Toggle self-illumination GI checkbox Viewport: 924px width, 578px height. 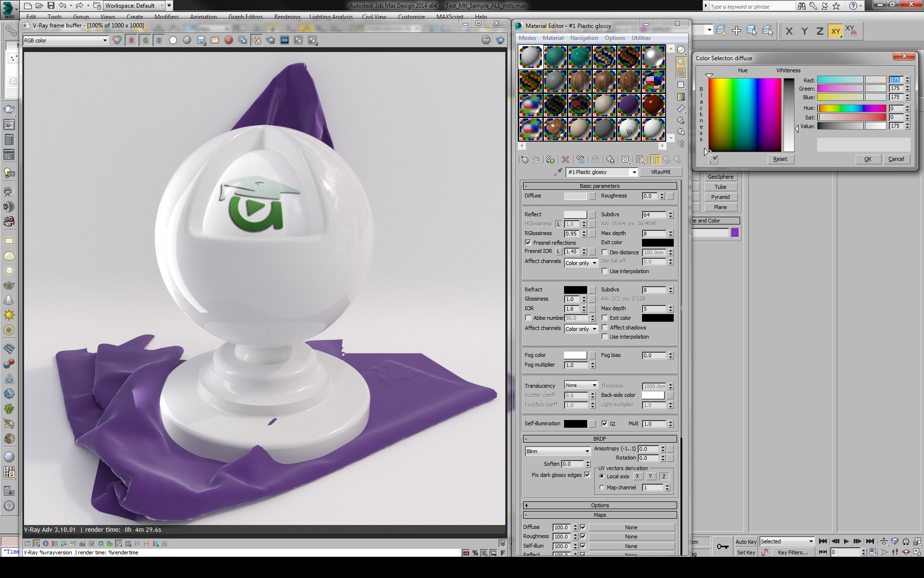click(x=605, y=424)
